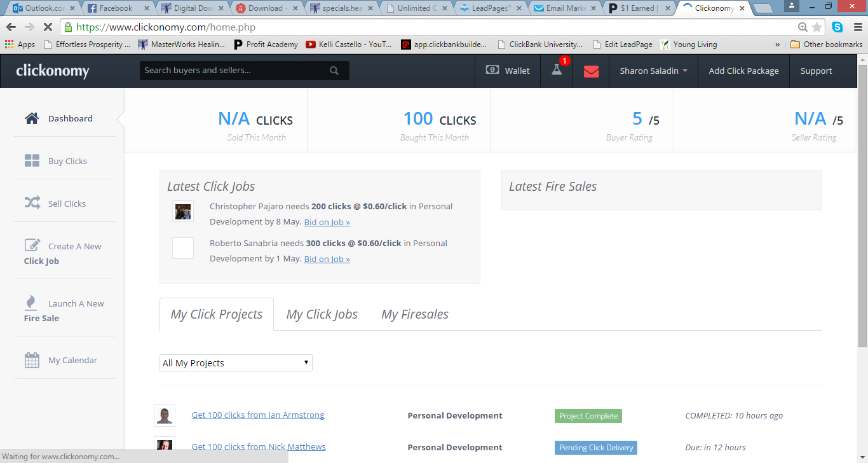
Task: Click the '100 CLICKS' bought this month stat
Action: click(440, 119)
